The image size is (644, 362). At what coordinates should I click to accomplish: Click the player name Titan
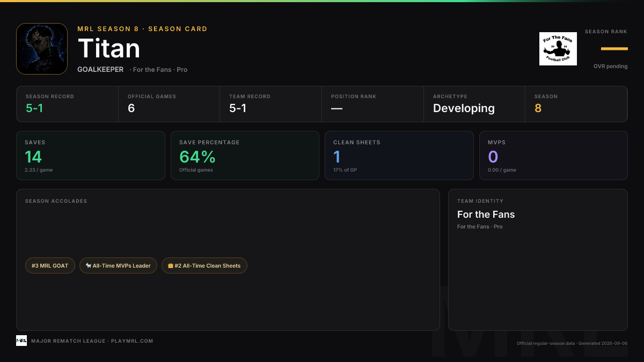pos(109,49)
